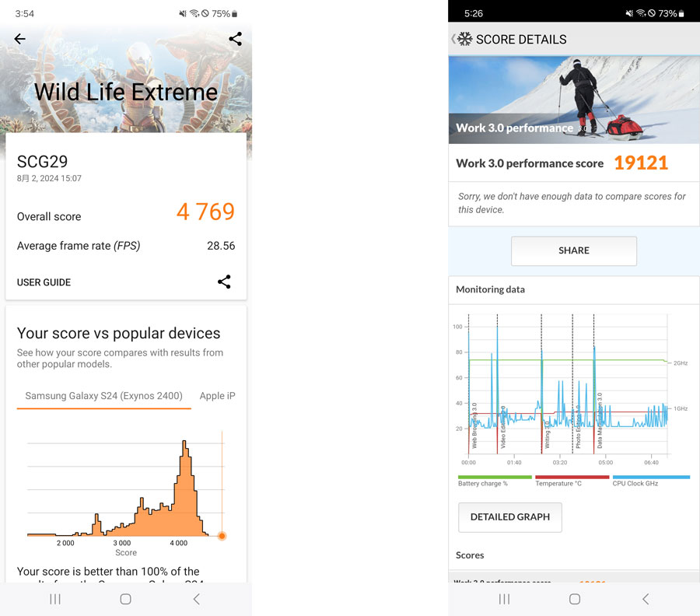This screenshot has height=616, width=700.
Task: Click the Scores section heading
Action: (470, 555)
